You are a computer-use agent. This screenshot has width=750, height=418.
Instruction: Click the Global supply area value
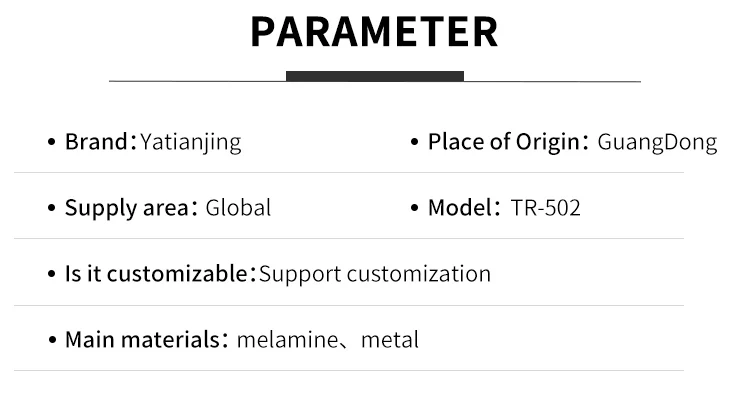(238, 208)
